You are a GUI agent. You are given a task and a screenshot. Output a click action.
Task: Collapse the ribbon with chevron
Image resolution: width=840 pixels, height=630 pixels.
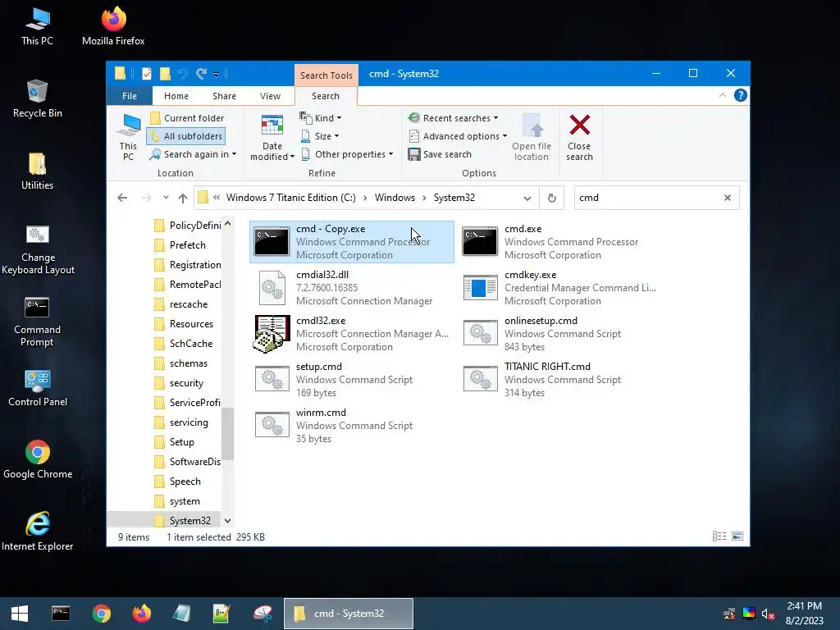[x=722, y=95]
